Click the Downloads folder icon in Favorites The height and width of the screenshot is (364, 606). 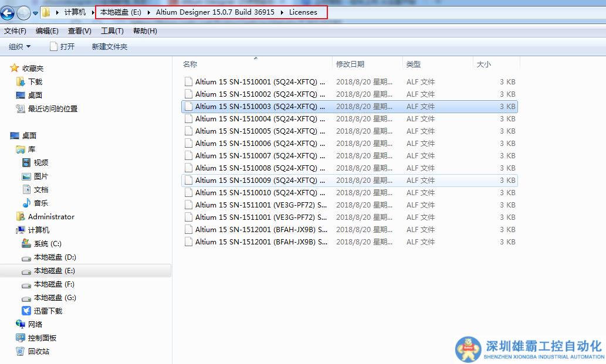pyautogui.click(x=21, y=82)
